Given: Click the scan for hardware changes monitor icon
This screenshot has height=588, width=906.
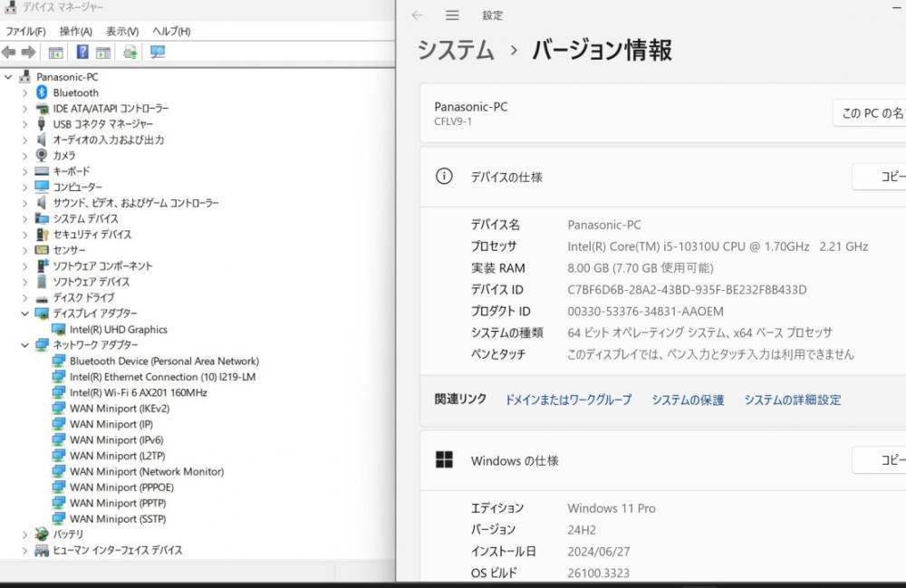Looking at the screenshot, I should (x=157, y=53).
